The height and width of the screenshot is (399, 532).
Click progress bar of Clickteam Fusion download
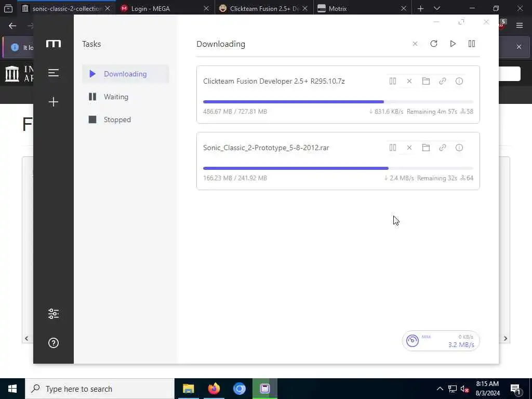point(338,102)
